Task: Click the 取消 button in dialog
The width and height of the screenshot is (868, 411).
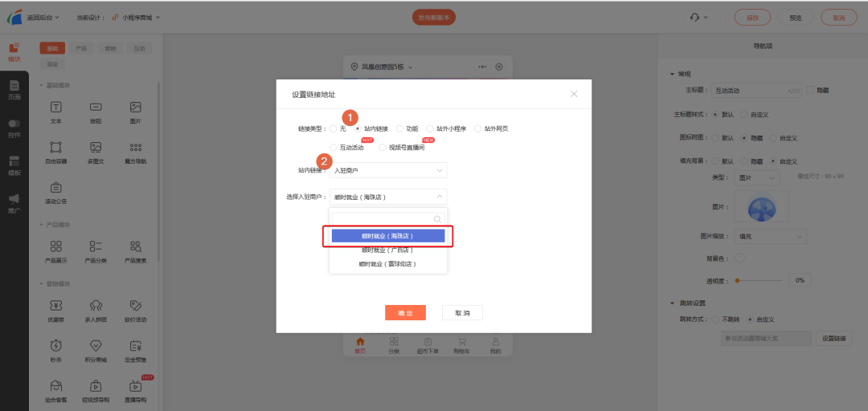Action: tap(462, 312)
